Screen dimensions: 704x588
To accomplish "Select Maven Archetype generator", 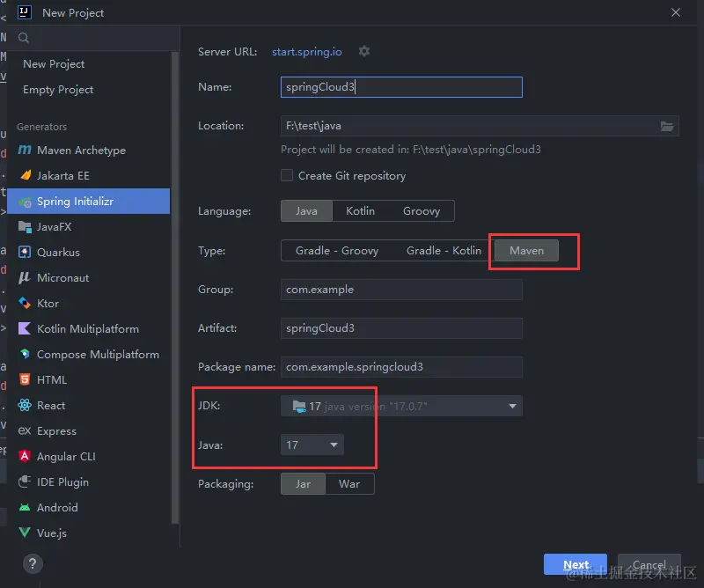I will (x=81, y=150).
